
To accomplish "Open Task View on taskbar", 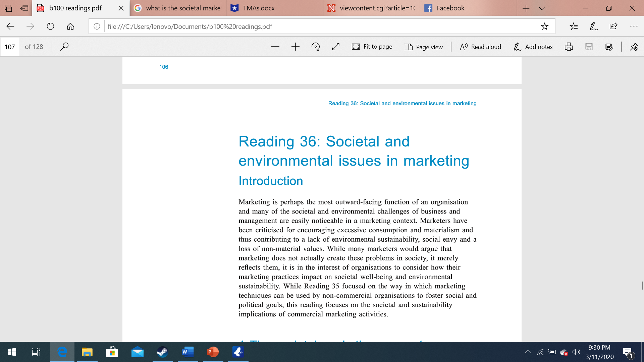I will [x=36, y=352].
